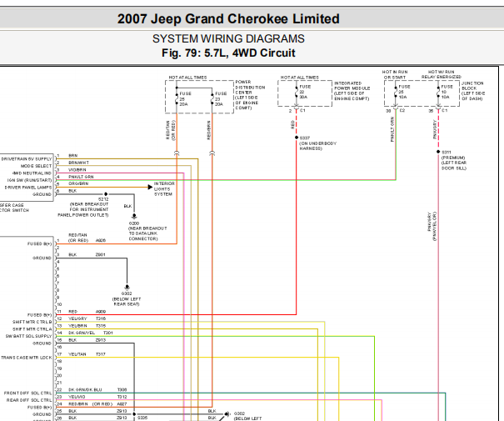
Task: Click the "INTERIOR LIGHTS SYSTEM" reference
Action: (164, 188)
